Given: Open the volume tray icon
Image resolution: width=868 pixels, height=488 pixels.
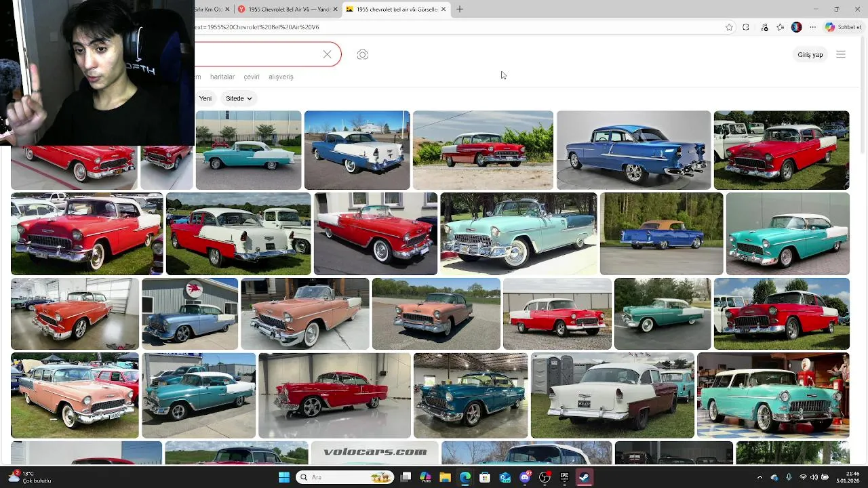Looking at the screenshot, I should pyautogui.click(x=814, y=477).
